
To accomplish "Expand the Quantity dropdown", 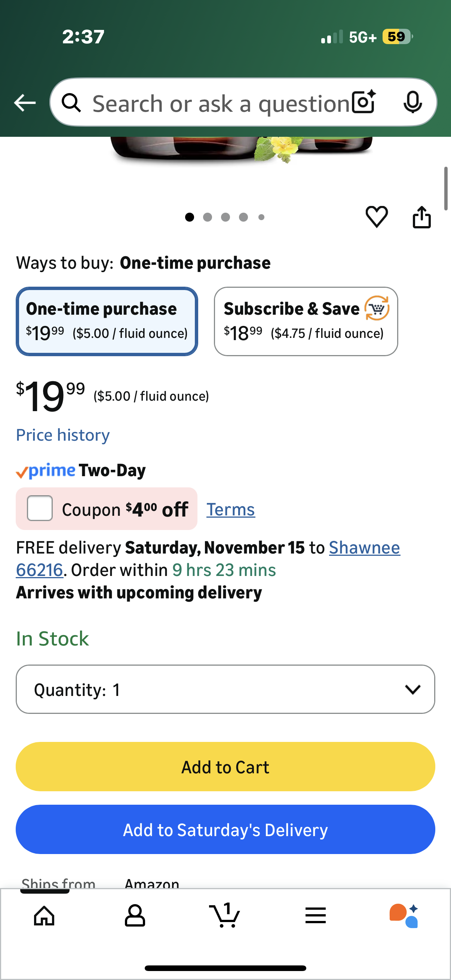I will click(x=225, y=689).
